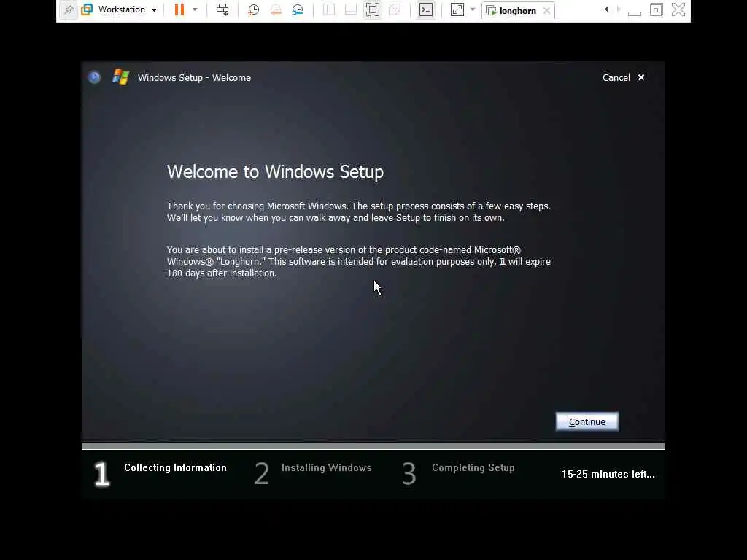Viewport: 747px width, 560px height.
Task: Click the Windows flag logo in Setup
Action: 121,77
